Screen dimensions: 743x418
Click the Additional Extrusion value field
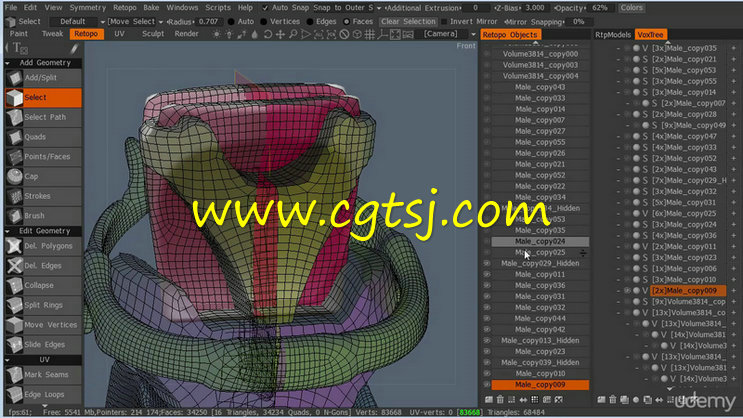[x=475, y=8]
